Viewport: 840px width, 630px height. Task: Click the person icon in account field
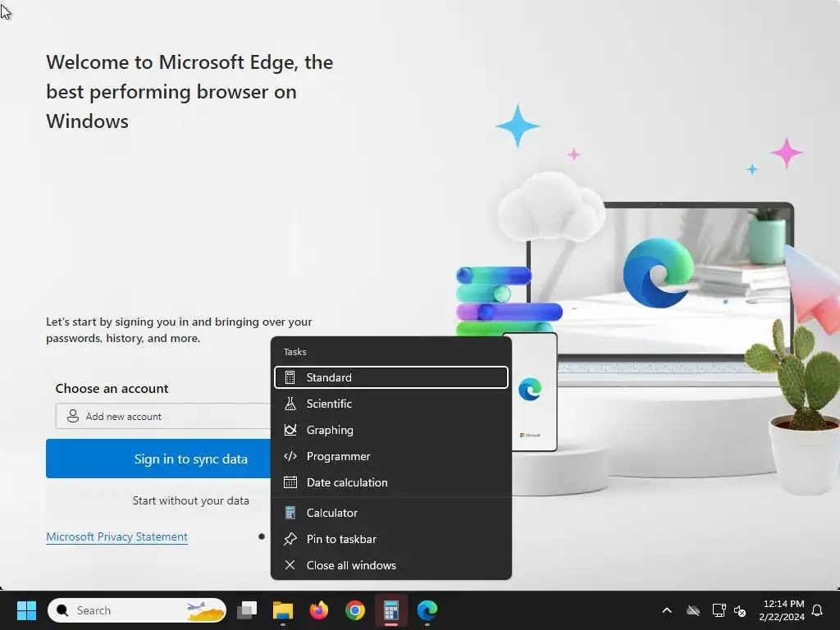73,416
